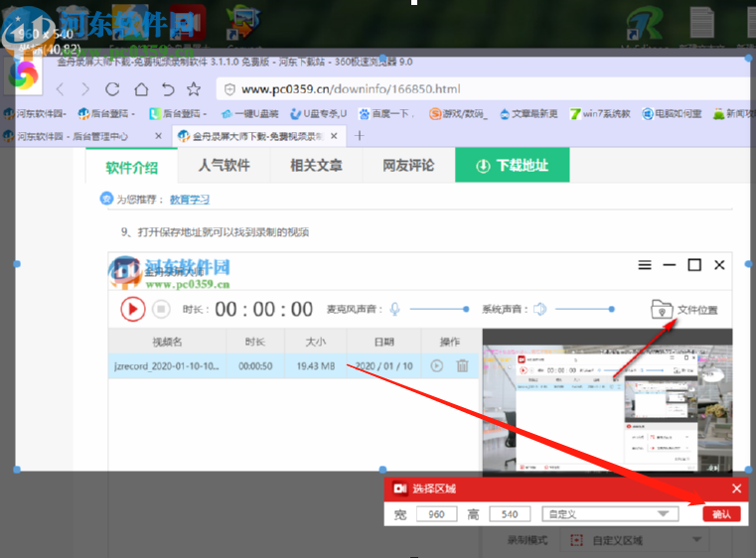Click the grey stop recording button
756x558 pixels.
pyautogui.click(x=161, y=309)
